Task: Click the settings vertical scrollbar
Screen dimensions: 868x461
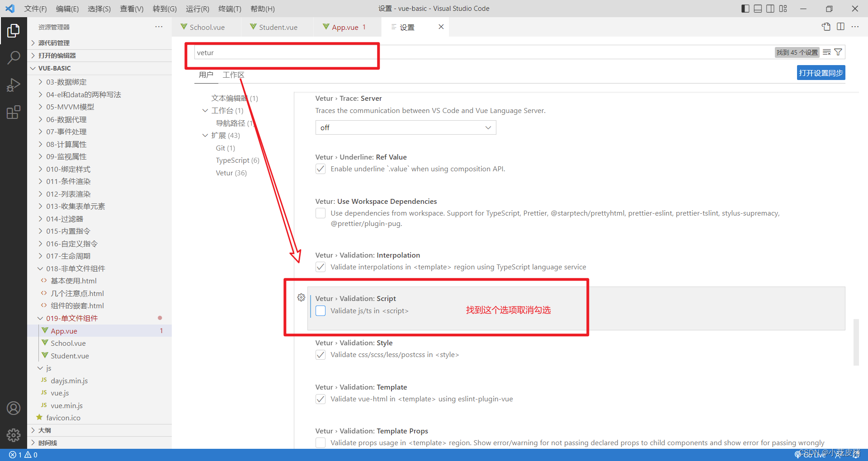Action: 856,343
